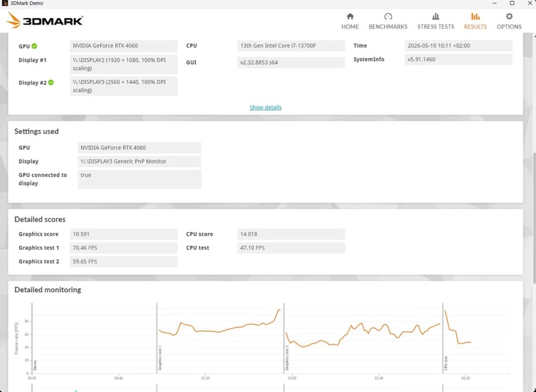Click the 02:40 time label on the chart
536x392 pixels.
pos(379,379)
